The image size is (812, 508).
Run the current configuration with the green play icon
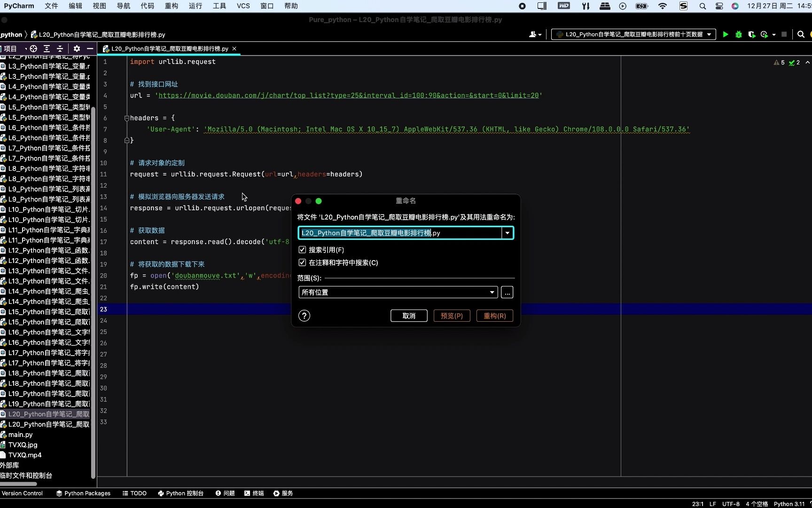click(726, 34)
